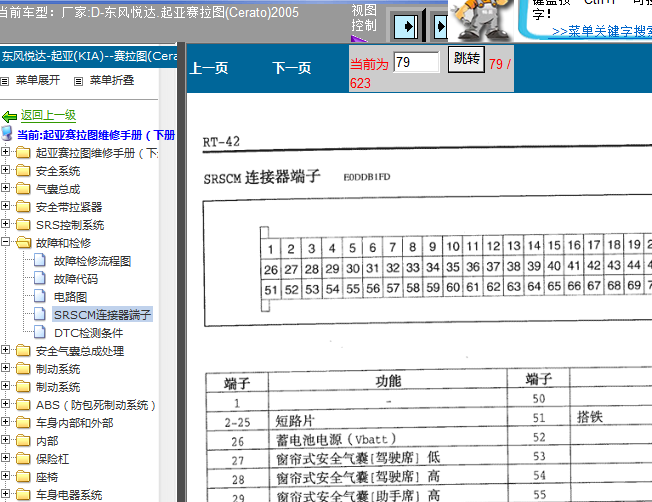
Task: Click the page icon of 故障代码
Action: (40, 278)
